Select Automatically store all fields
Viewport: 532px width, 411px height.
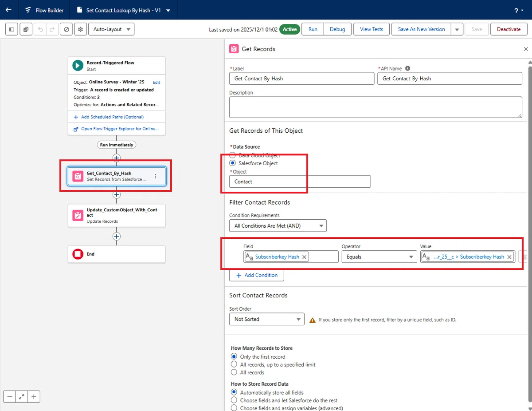[234, 393]
